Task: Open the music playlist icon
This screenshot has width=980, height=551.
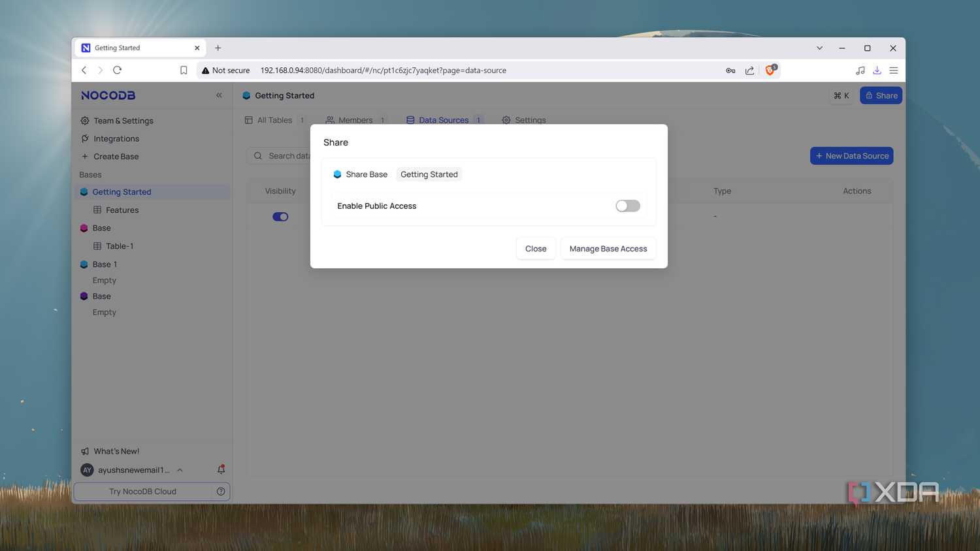Action: tap(860, 71)
